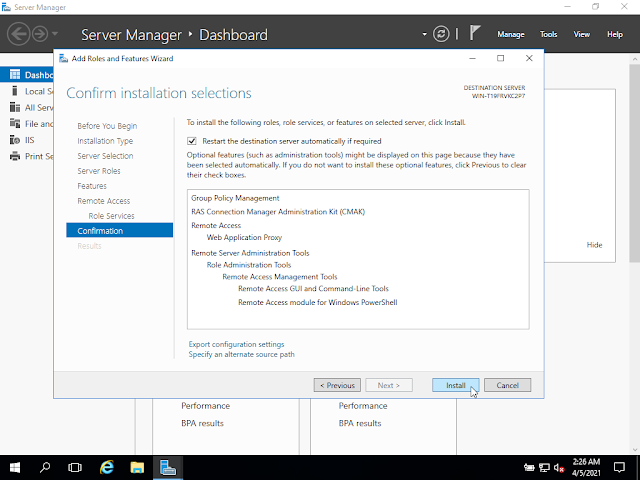
Task: Open the Tools menu
Action: click(548, 34)
